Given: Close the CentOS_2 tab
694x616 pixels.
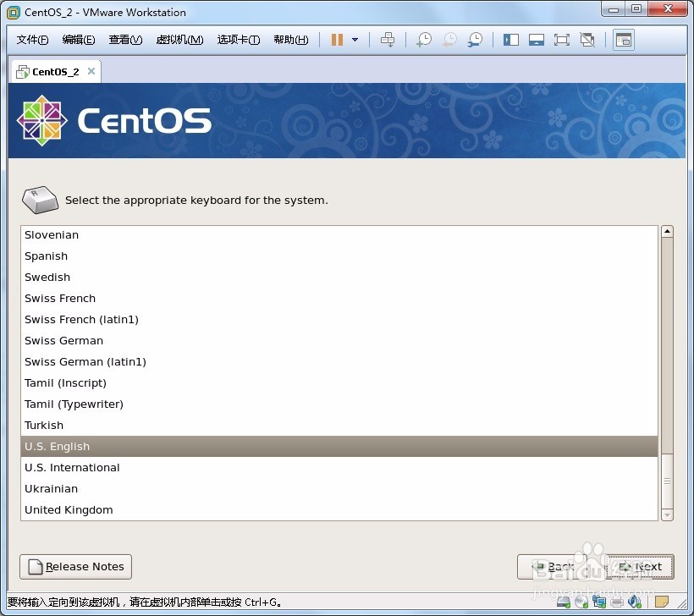Looking at the screenshot, I should click(91, 71).
